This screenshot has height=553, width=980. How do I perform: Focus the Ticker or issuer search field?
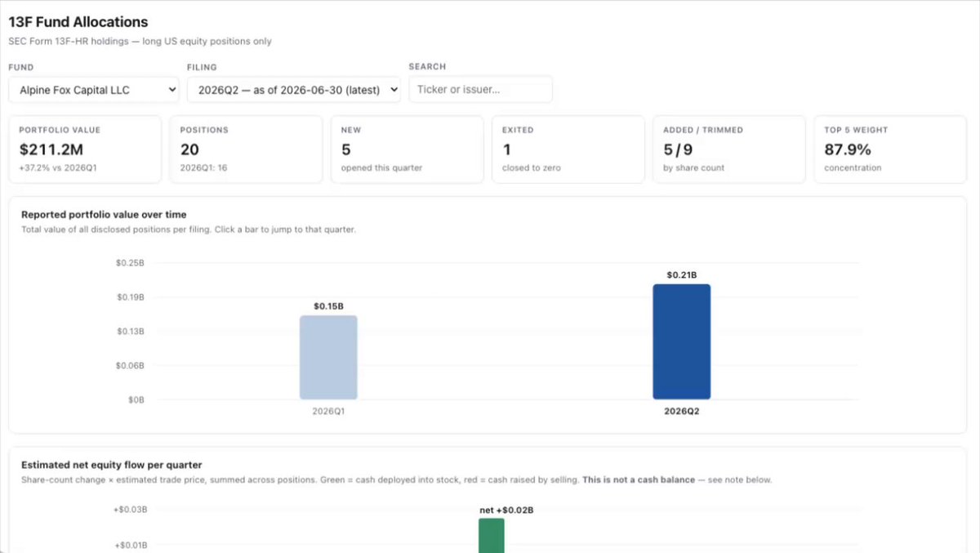tap(481, 89)
